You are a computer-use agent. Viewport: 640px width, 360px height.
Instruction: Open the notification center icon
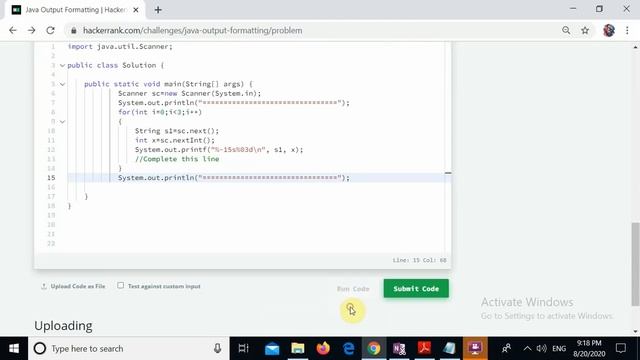[x=621, y=349]
